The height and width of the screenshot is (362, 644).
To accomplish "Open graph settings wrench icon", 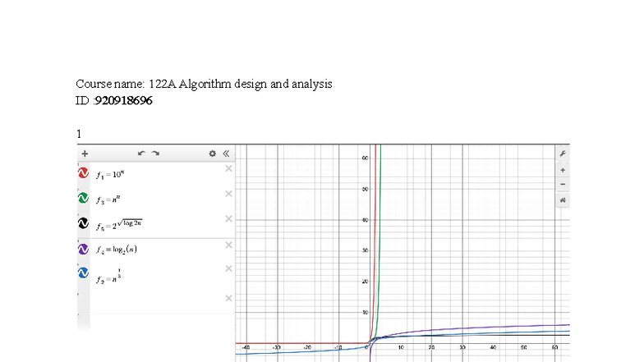I will click(563, 154).
